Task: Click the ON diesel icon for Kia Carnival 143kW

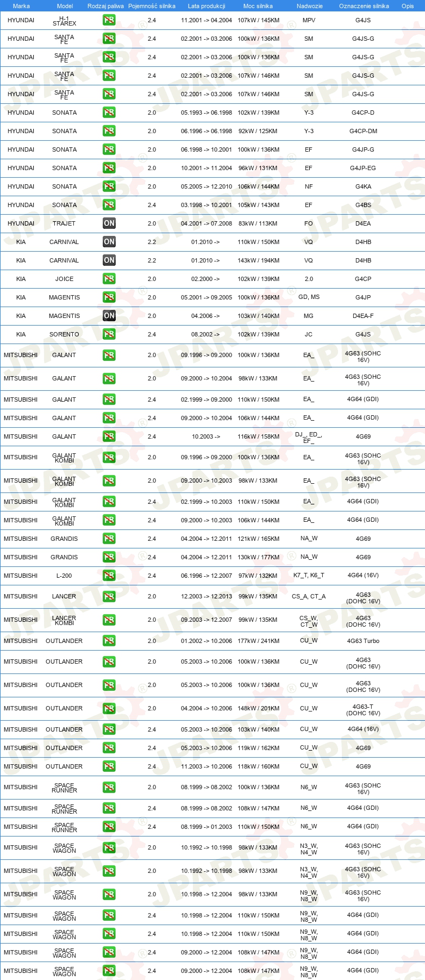Action: tap(109, 260)
